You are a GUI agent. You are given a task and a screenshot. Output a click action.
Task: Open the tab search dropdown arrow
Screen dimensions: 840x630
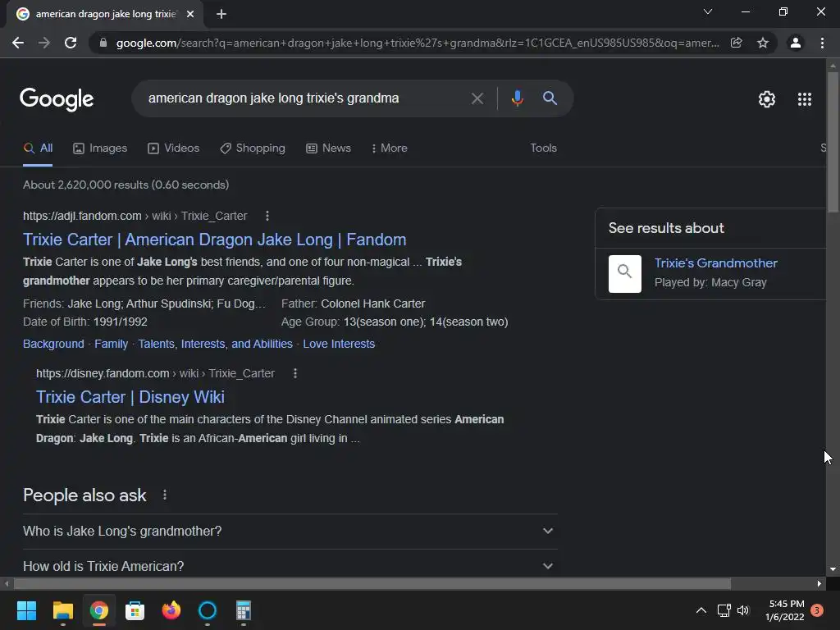tap(708, 11)
